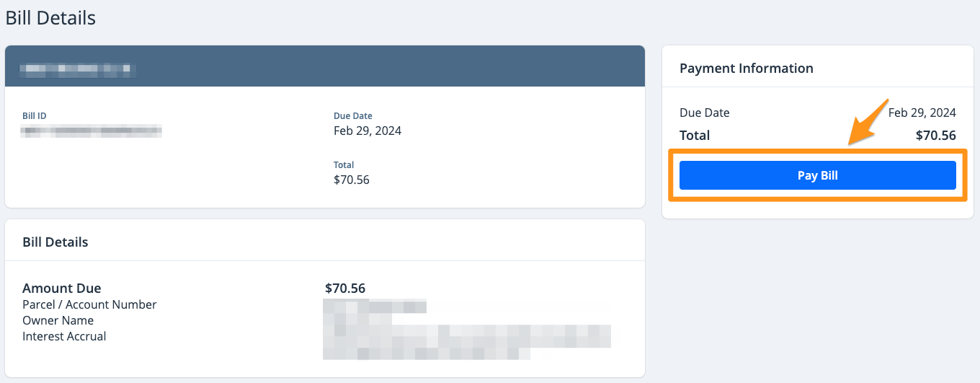This screenshot has height=383, width=980.
Task: Click the Parcel / Account Number label
Action: (x=89, y=304)
